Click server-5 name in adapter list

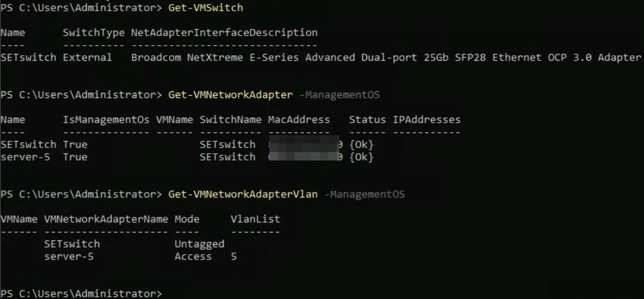pos(25,157)
